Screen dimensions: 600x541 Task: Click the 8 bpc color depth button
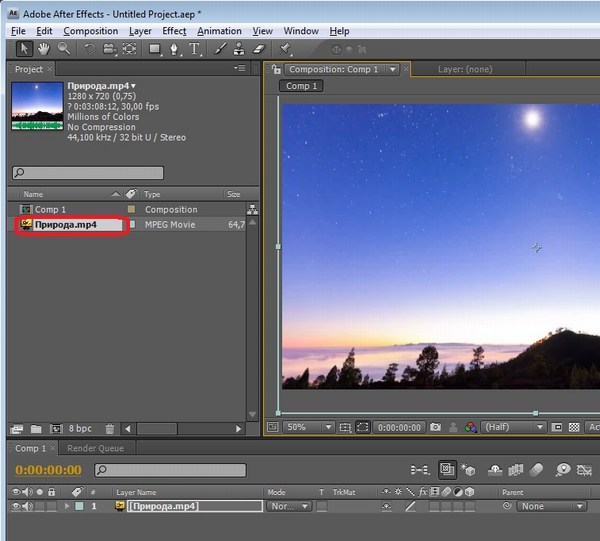coord(80,429)
